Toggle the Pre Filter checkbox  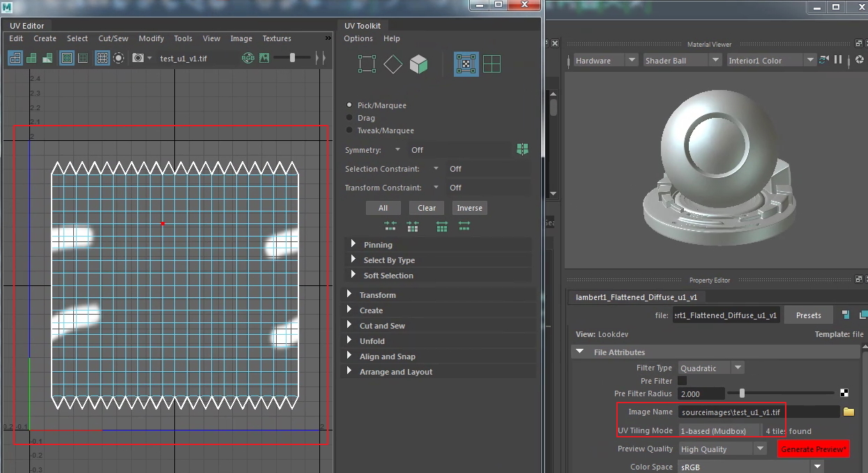[683, 381]
